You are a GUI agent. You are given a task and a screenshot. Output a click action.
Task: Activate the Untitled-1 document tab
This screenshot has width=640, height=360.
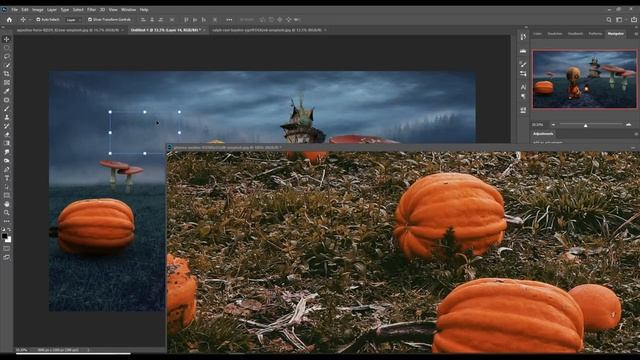(165, 30)
